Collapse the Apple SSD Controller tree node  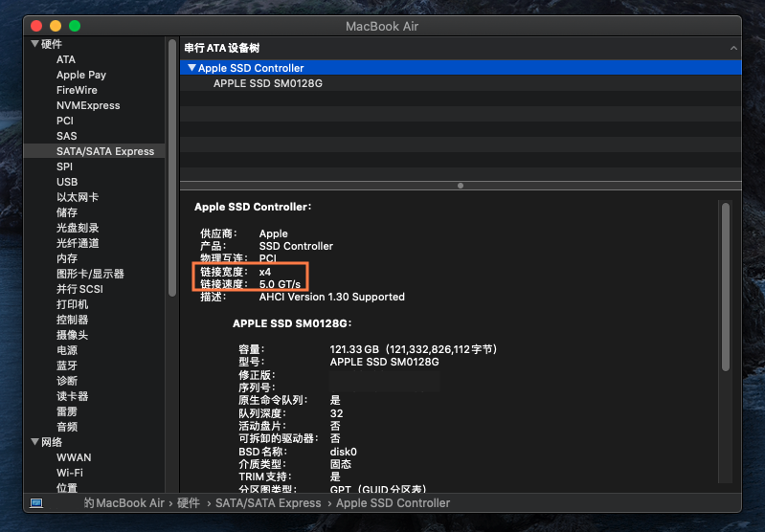click(x=191, y=68)
